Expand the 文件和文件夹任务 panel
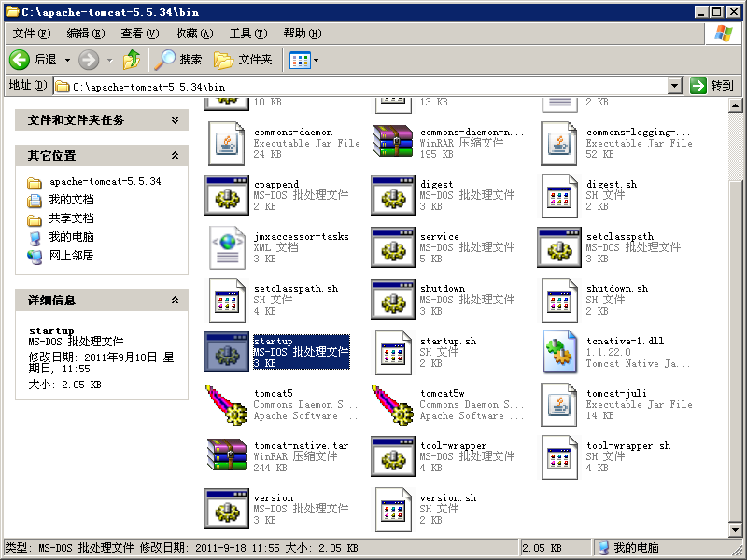Image resolution: width=747 pixels, height=560 pixels. (x=176, y=120)
